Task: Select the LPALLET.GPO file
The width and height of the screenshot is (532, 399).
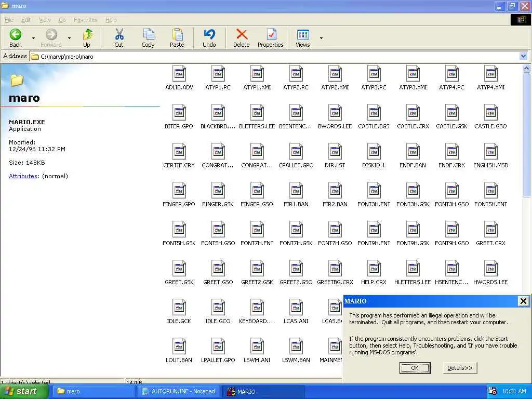Action: point(218,351)
